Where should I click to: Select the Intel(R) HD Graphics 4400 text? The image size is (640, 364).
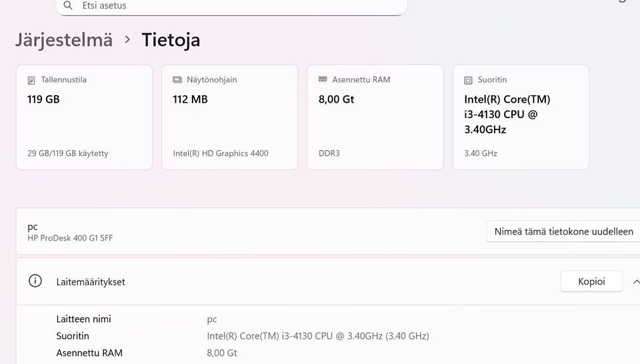click(221, 153)
